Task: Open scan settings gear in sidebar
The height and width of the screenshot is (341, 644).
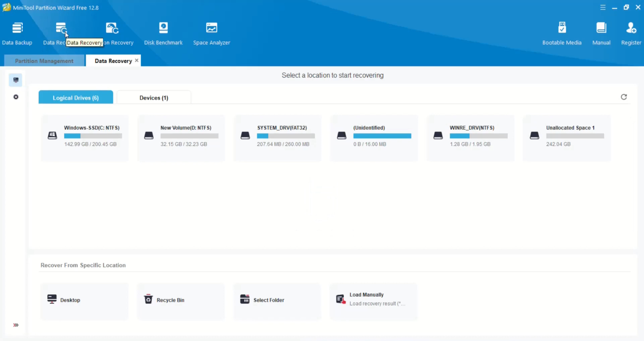Action: [16, 97]
